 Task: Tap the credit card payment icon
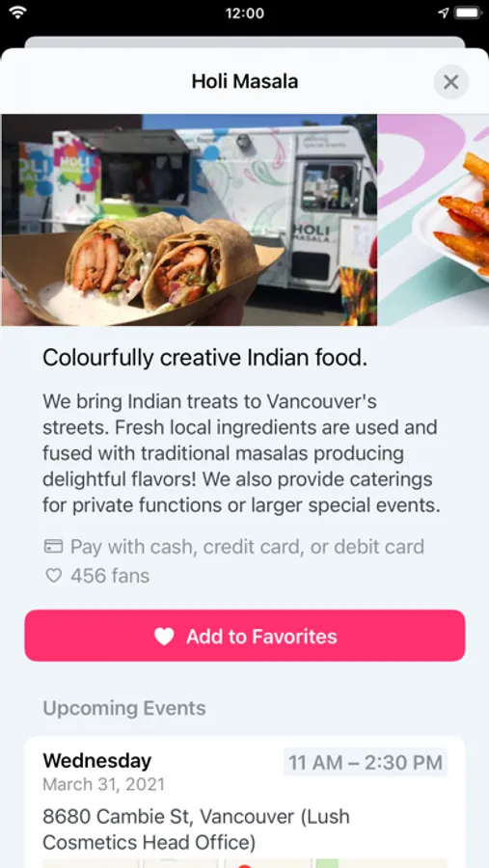[x=53, y=547]
